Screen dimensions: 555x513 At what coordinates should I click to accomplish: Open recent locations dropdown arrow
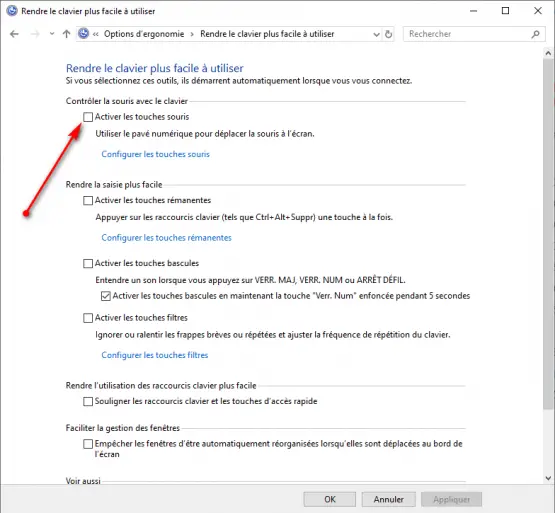52,34
